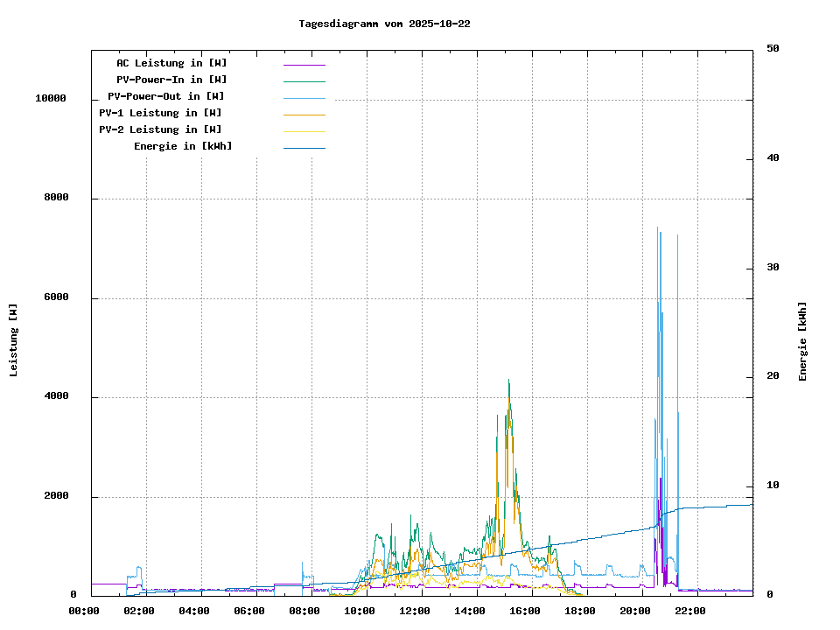The width and height of the screenshot is (840, 630).
Task: Click the 10000 value on the power axis
Action: [51, 99]
